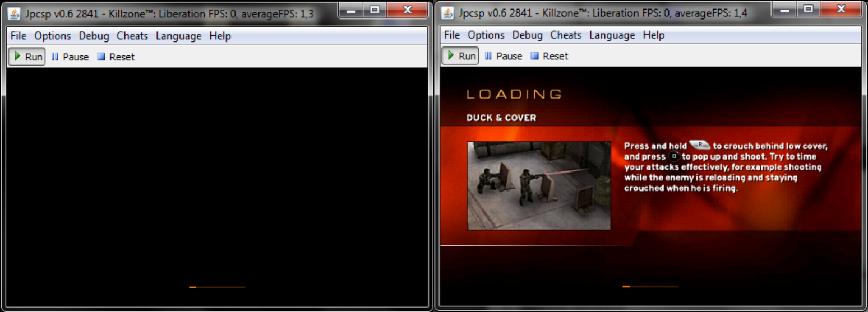Open File menu in right Jpcsp window
868x312 pixels.
coord(452,35)
